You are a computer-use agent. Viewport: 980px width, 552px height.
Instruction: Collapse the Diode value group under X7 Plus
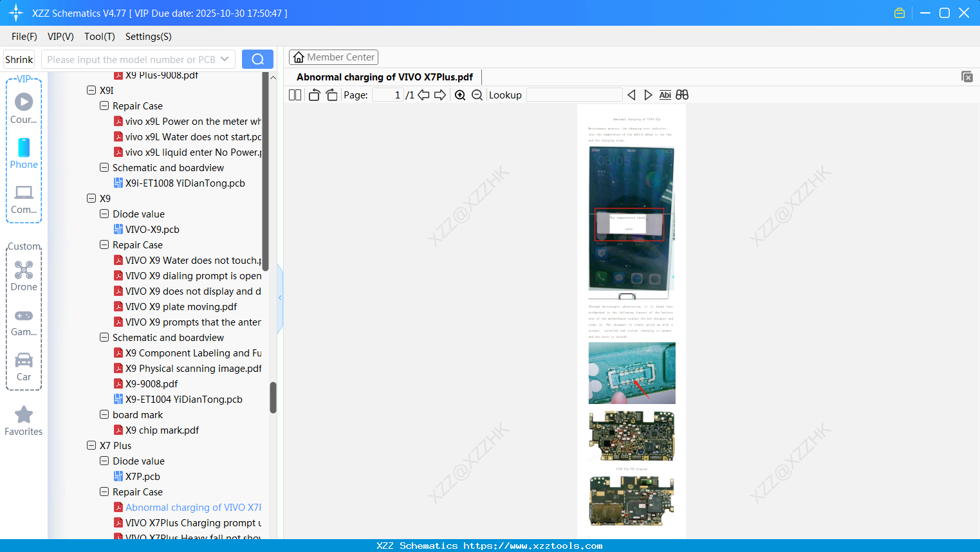pos(104,461)
